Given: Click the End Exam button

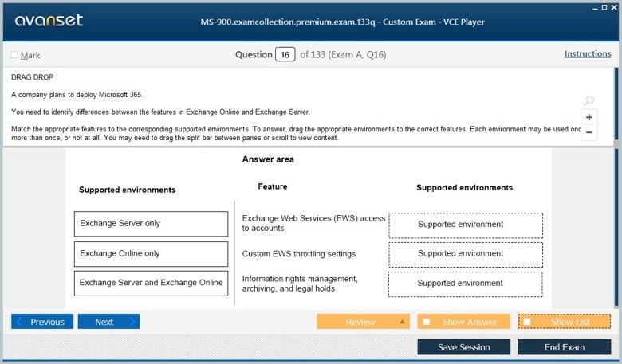Looking at the screenshot, I should (565, 347).
